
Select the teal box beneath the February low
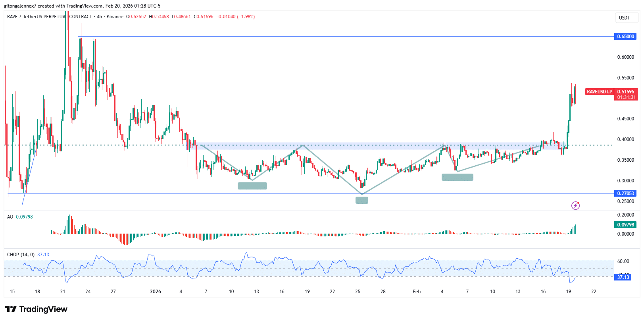pyautogui.click(x=457, y=177)
